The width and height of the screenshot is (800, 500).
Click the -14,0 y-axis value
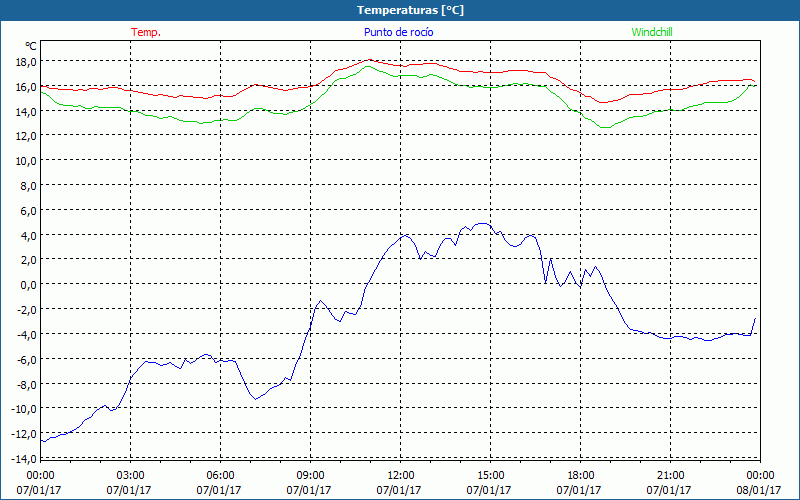pos(24,458)
